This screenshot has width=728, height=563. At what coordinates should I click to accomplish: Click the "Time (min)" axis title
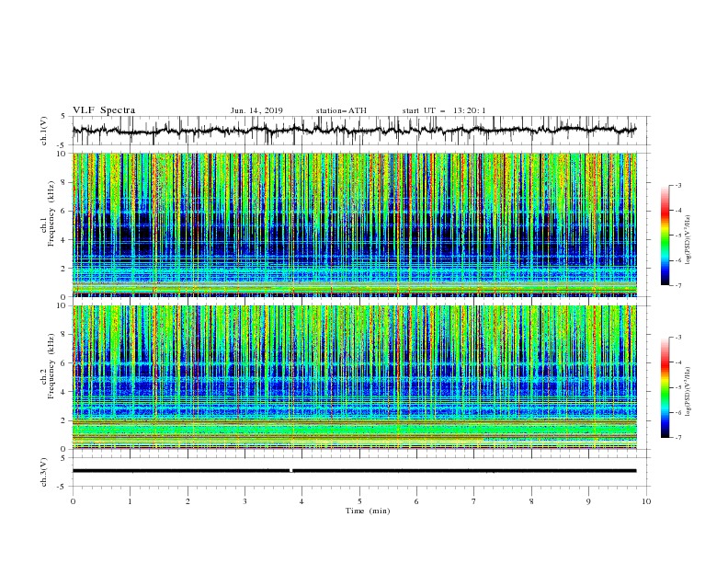(x=368, y=511)
